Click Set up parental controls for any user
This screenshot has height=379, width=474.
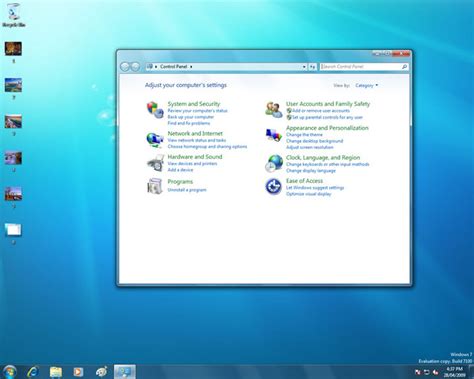(x=327, y=117)
